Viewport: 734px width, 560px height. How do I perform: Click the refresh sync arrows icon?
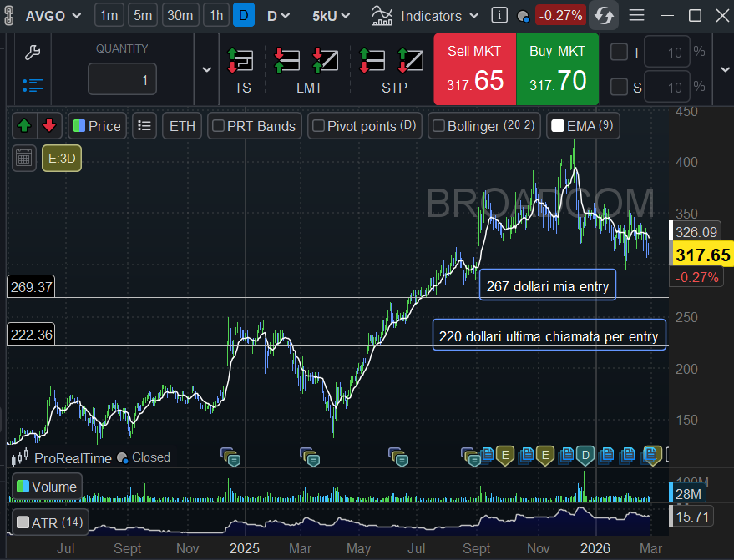click(x=603, y=15)
